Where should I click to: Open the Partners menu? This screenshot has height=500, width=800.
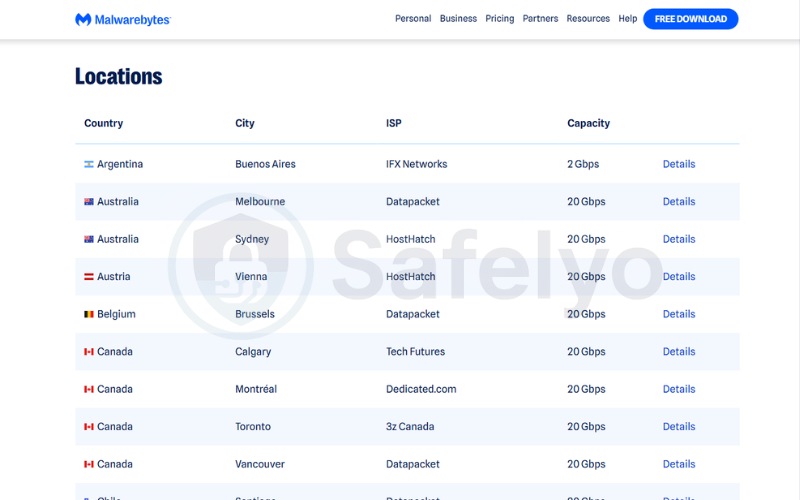(x=540, y=19)
